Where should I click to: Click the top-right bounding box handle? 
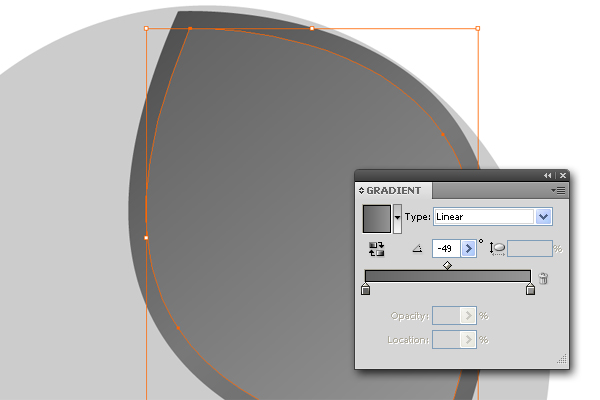(x=478, y=28)
